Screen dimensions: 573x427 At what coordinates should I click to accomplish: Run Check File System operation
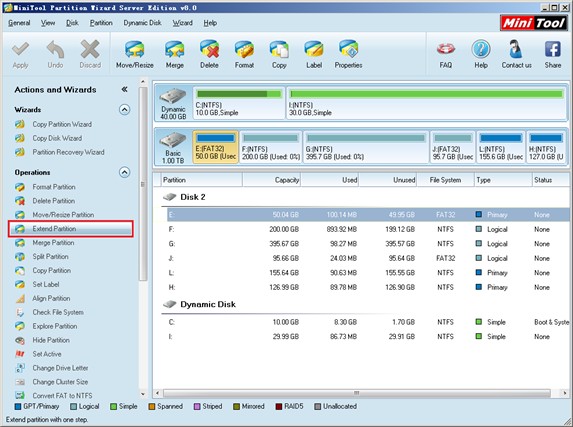coord(58,312)
